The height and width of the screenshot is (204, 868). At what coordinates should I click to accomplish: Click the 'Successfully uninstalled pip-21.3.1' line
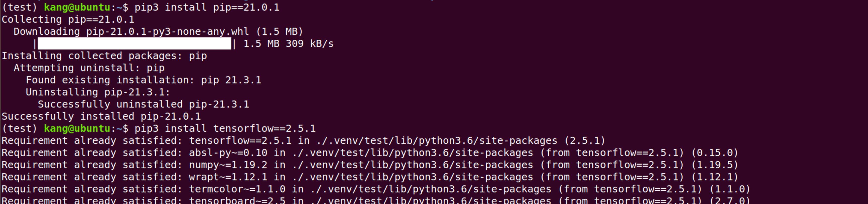[x=143, y=104]
